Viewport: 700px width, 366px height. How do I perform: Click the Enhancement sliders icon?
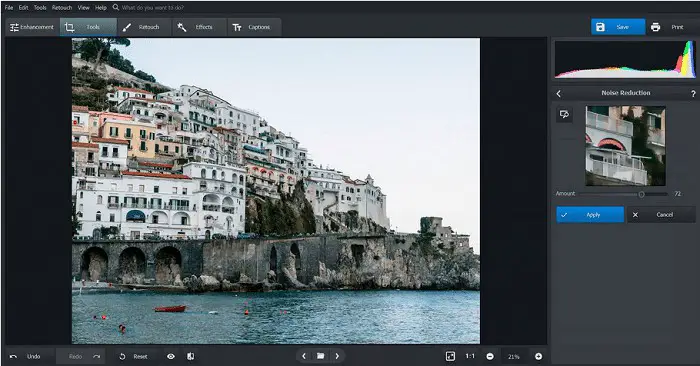[14, 27]
